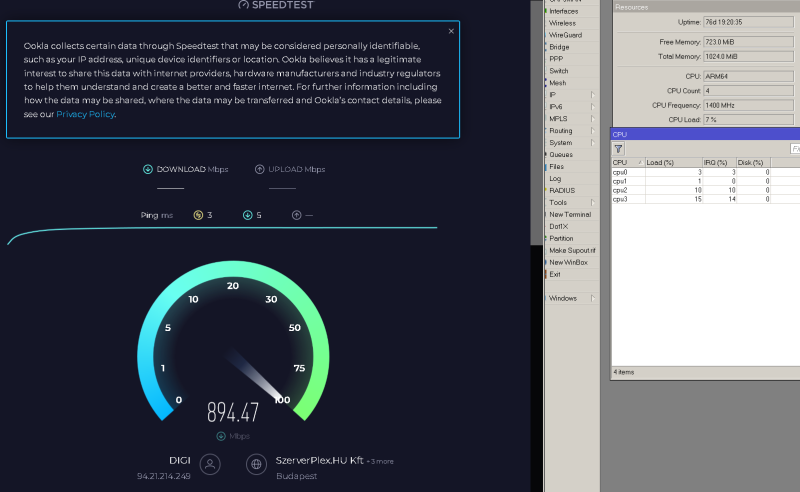Image resolution: width=800 pixels, height=492 pixels.
Task: Select SzerverPlex.HU Kft server name
Action: coord(319,460)
